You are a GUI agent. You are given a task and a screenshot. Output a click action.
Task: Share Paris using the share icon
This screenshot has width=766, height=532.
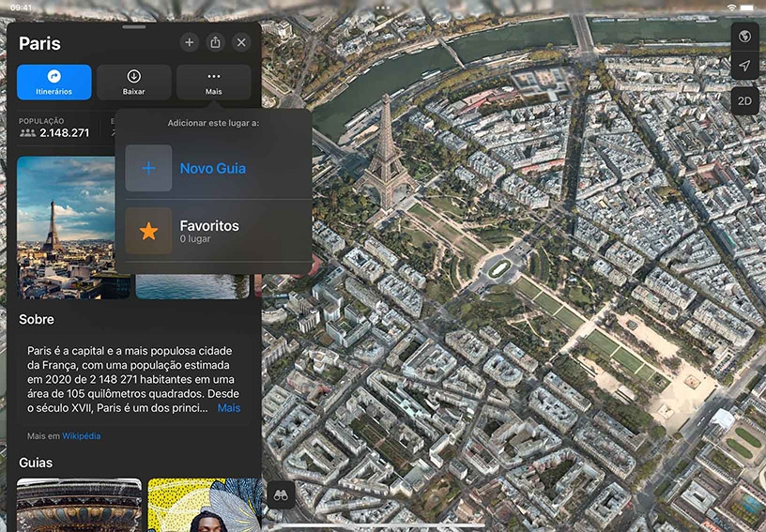pyautogui.click(x=216, y=42)
